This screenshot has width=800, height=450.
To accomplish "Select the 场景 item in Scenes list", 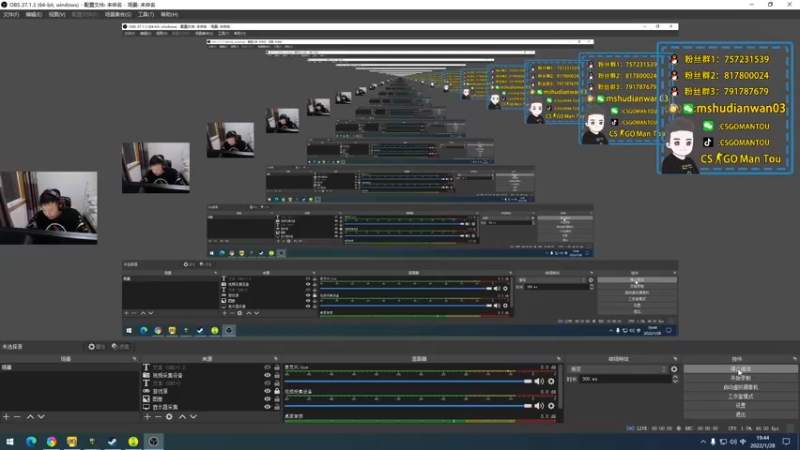I will tap(69, 367).
